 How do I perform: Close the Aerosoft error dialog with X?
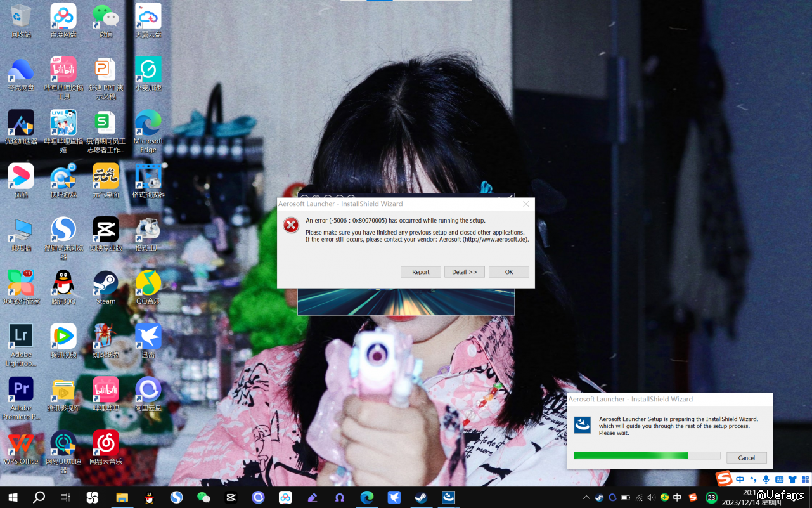tap(525, 204)
